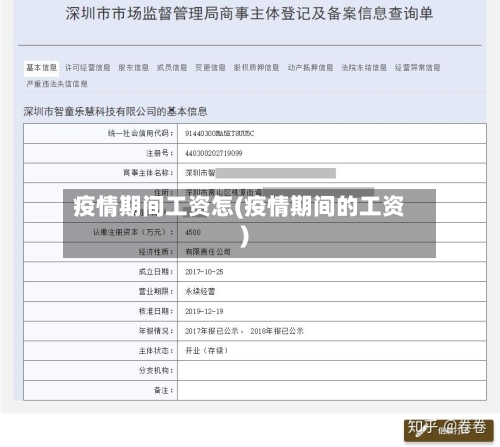Click the 营业期限 label

coord(156,292)
